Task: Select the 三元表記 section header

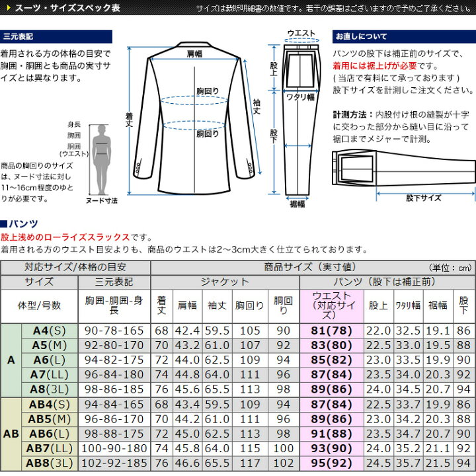Action: tap(20, 36)
